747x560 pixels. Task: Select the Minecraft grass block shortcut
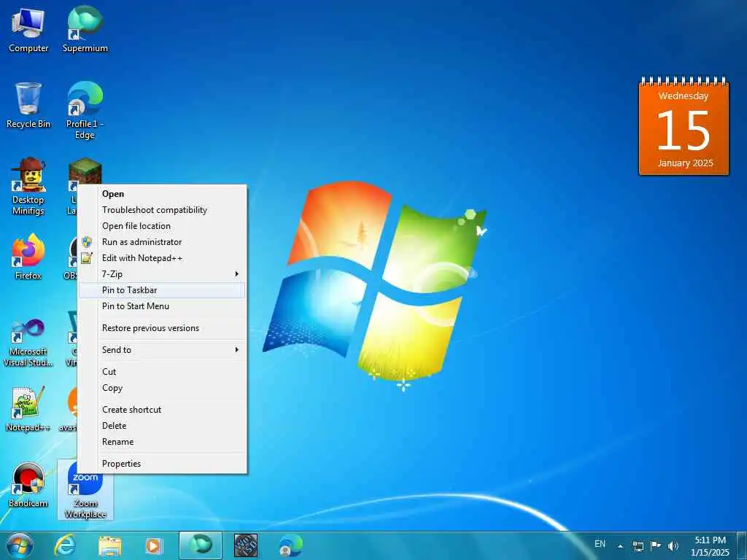[x=85, y=171]
